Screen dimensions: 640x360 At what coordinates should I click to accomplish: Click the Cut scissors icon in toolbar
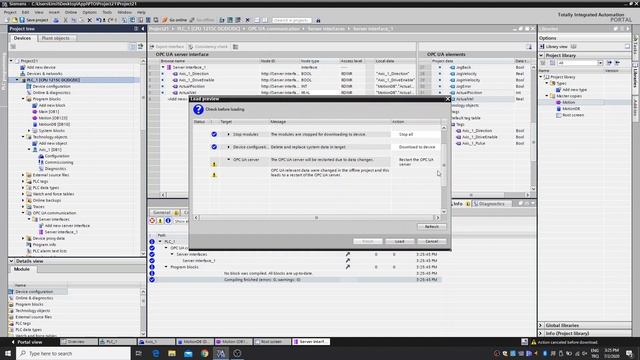click(x=65, y=20)
